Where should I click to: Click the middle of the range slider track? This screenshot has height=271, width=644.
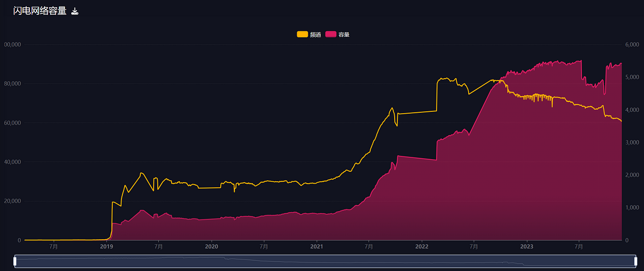click(x=325, y=261)
